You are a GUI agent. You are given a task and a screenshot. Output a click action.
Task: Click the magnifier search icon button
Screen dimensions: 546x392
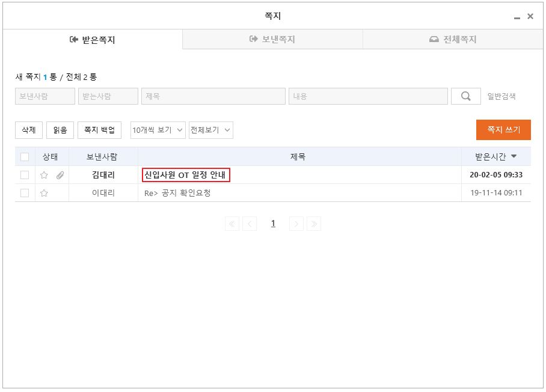point(465,96)
